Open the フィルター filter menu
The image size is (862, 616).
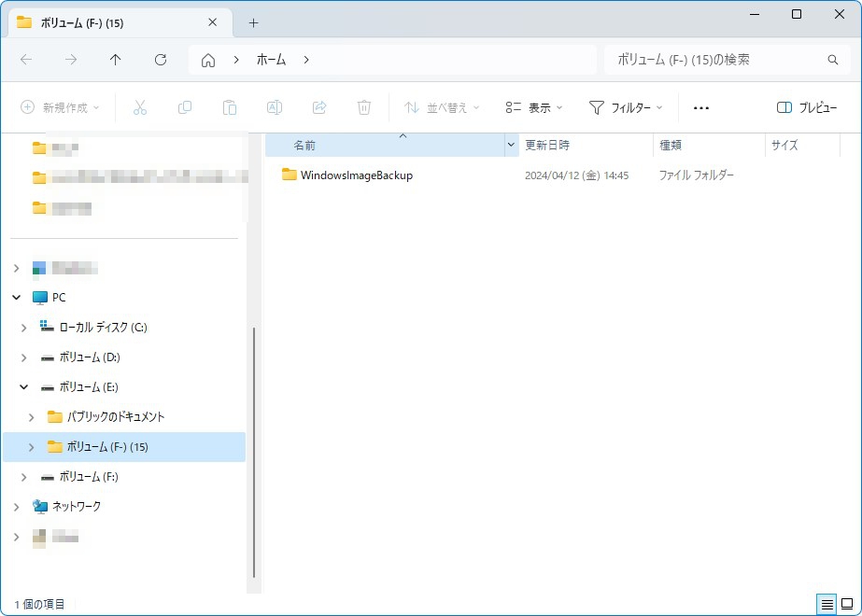point(626,107)
